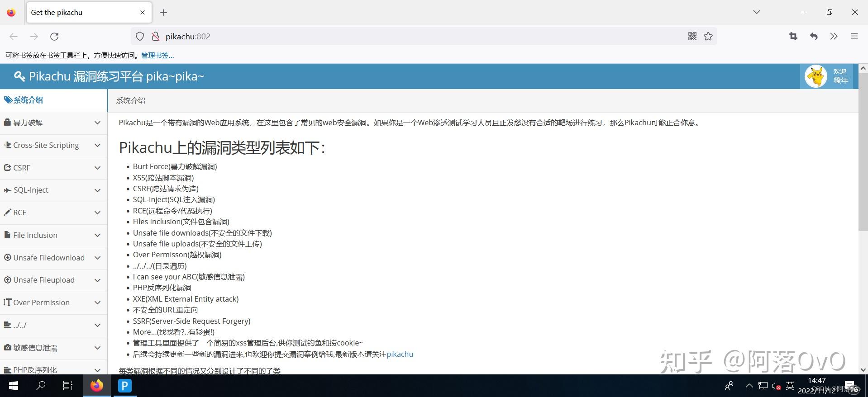Click the insecure connection lock icon
Viewport: 868px width, 397px height.
(155, 37)
